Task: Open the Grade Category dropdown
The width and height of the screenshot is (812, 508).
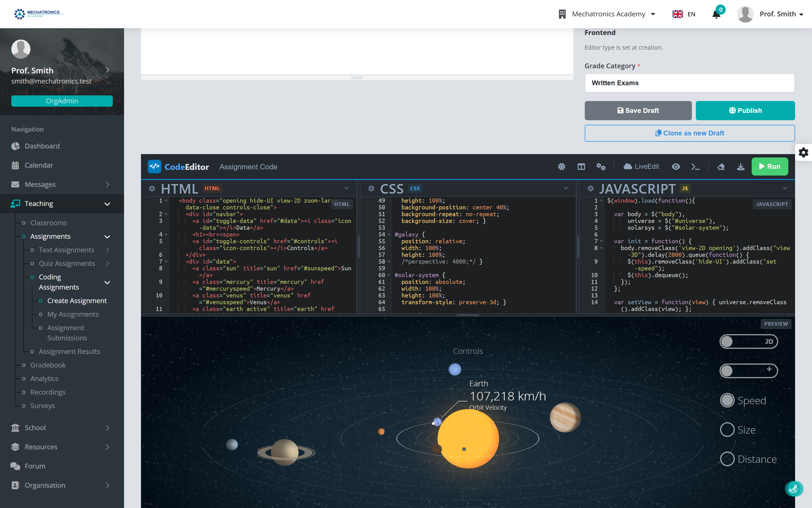Action: pos(690,83)
